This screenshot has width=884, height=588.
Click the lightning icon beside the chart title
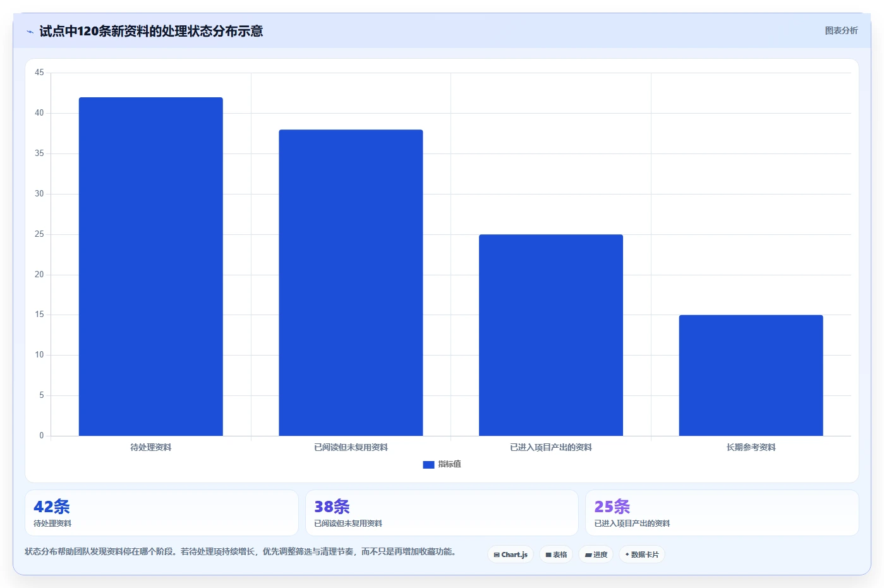coord(30,32)
